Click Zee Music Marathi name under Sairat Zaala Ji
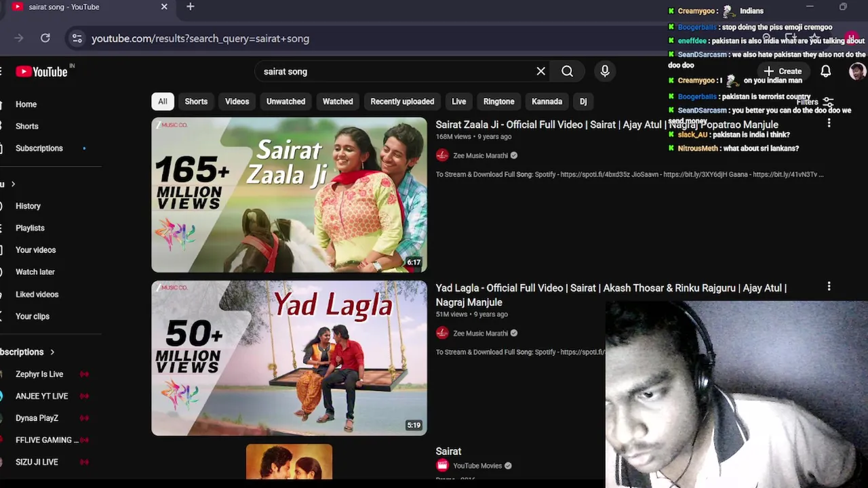The image size is (868, 488). tap(480, 155)
